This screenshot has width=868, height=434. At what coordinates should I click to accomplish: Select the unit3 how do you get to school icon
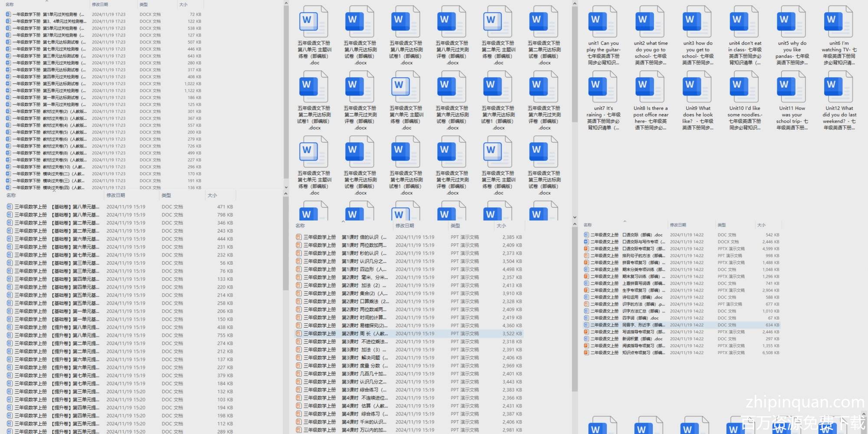click(697, 23)
